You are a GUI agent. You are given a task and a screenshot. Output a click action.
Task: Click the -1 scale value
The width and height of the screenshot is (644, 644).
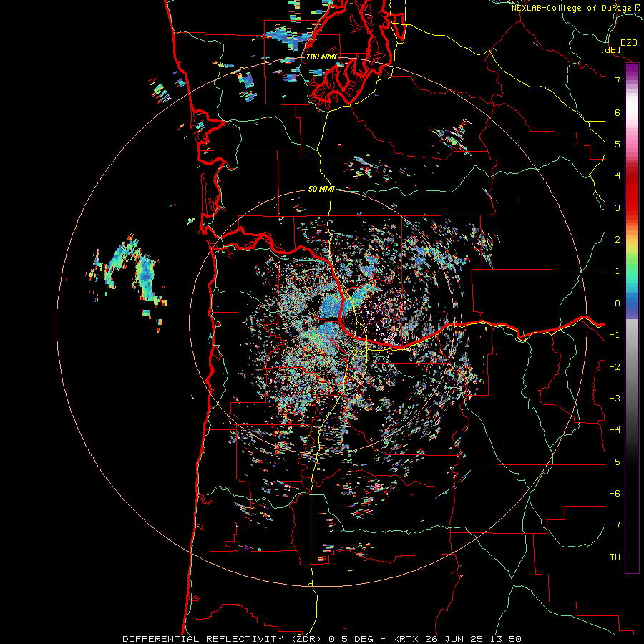(615, 335)
